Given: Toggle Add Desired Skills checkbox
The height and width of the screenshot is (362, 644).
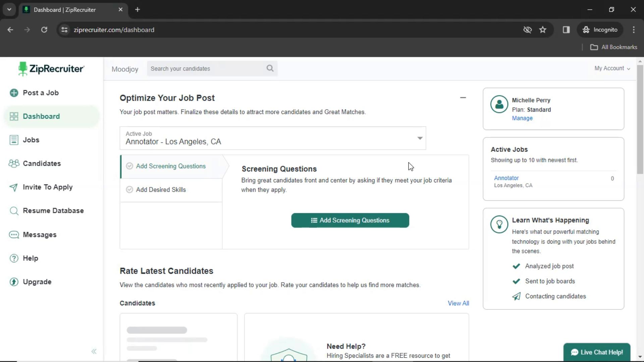Looking at the screenshot, I should 129,190.
